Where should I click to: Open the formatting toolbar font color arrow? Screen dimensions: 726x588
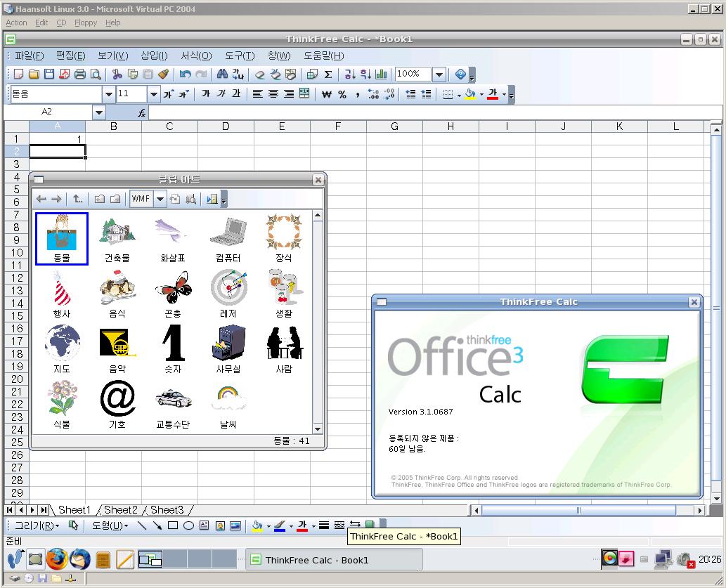tap(504, 96)
